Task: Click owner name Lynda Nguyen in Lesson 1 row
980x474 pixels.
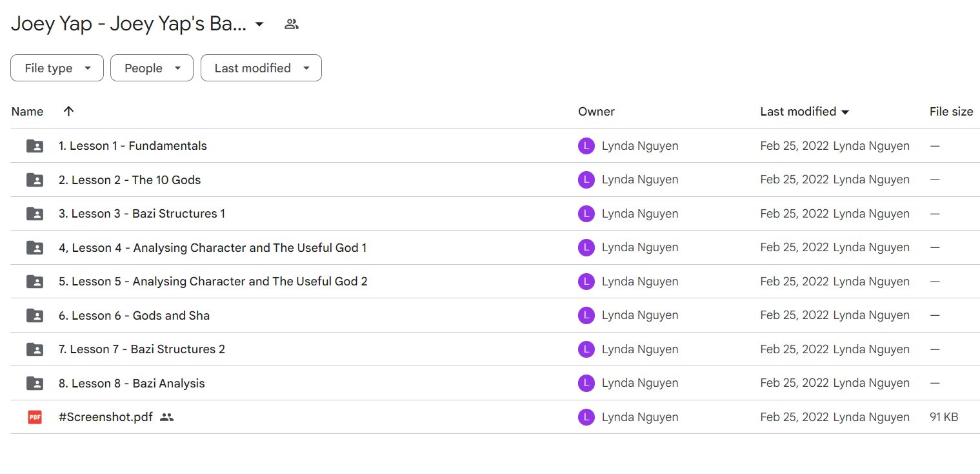Action: (640, 146)
